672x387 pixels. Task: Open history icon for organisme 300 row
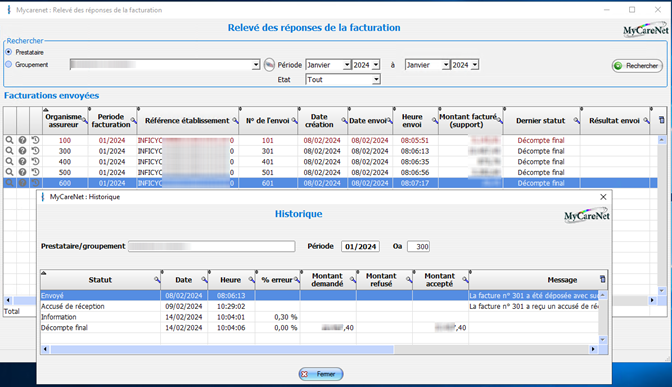(35, 150)
